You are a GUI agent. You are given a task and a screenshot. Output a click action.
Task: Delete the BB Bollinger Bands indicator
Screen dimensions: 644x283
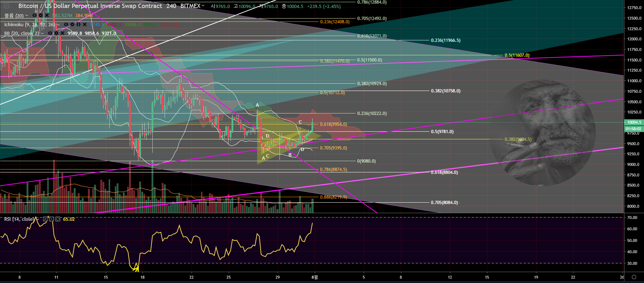click(63, 33)
